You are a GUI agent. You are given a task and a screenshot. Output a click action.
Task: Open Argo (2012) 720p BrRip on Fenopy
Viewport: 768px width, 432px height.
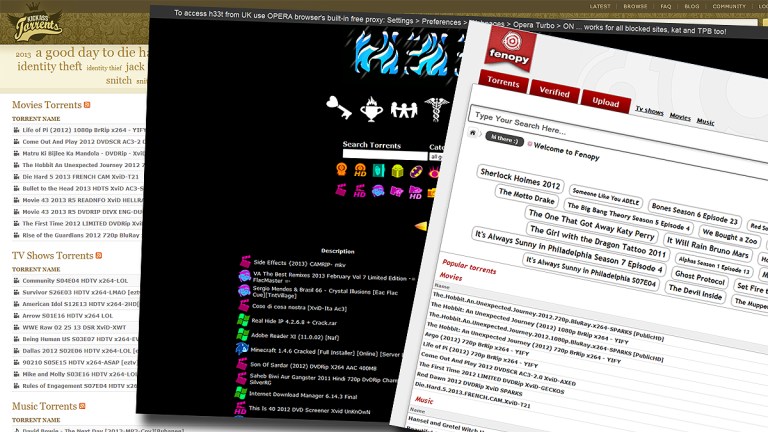tap(477, 343)
